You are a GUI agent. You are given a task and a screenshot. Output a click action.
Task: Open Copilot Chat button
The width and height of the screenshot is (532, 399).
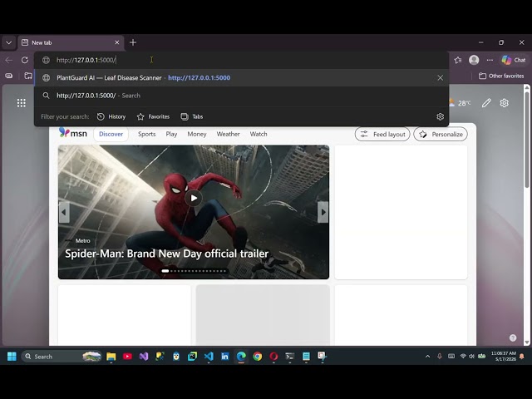click(x=514, y=60)
